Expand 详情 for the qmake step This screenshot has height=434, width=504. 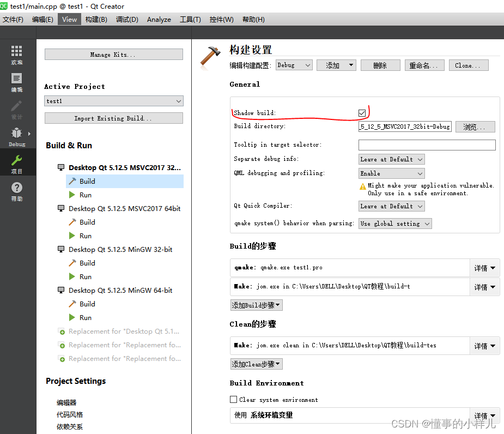(x=484, y=268)
